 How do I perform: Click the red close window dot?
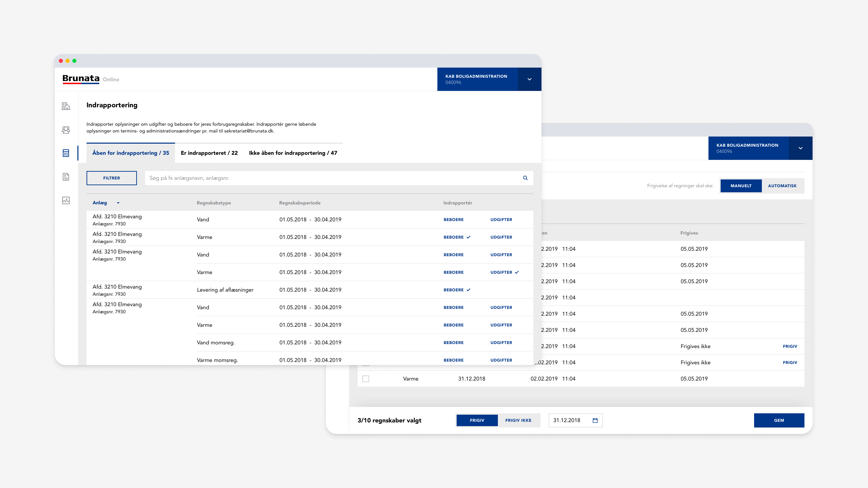click(x=61, y=61)
